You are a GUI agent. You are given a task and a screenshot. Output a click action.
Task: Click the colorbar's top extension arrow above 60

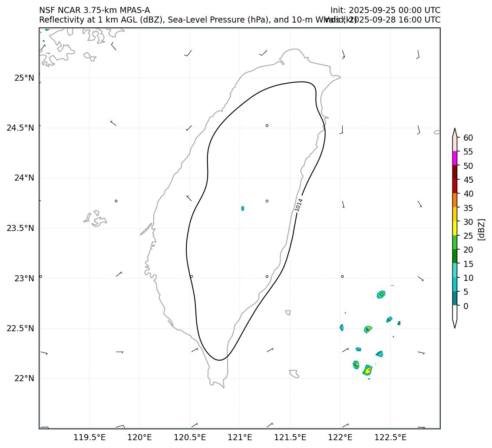pyautogui.click(x=455, y=132)
